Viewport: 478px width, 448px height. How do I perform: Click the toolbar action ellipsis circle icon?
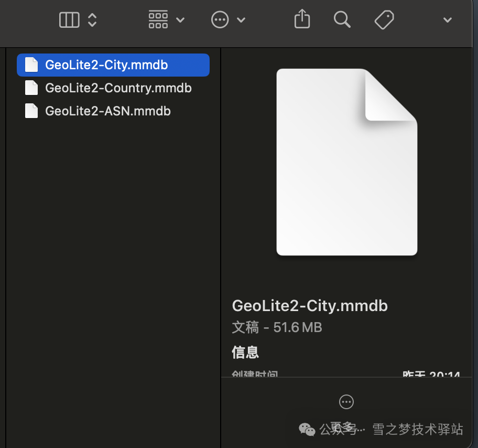(x=220, y=20)
